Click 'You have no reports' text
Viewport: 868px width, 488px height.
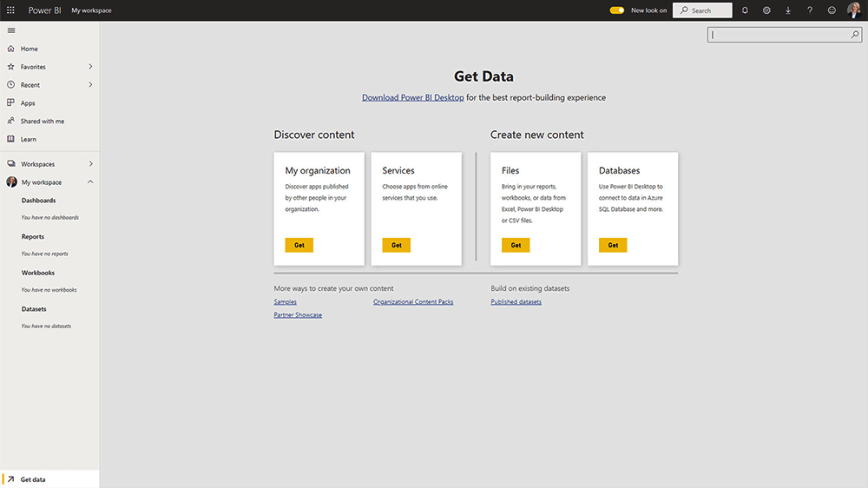[x=44, y=254]
